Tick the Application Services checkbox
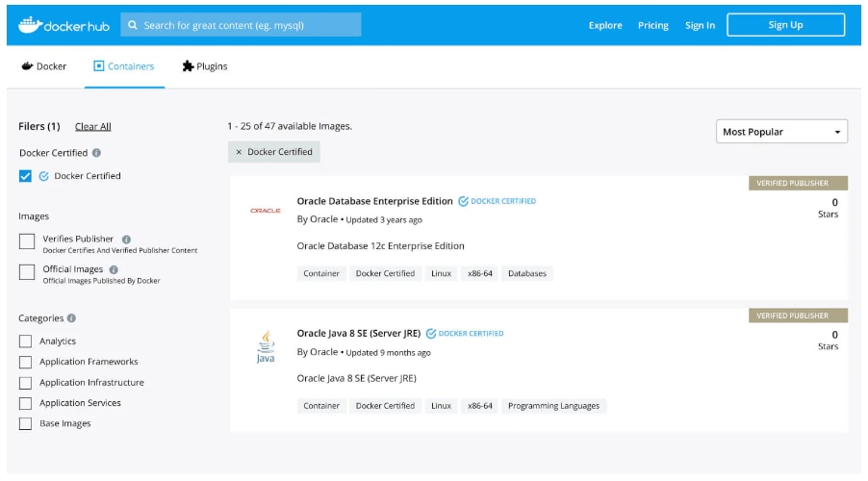868x481 pixels. (25, 403)
